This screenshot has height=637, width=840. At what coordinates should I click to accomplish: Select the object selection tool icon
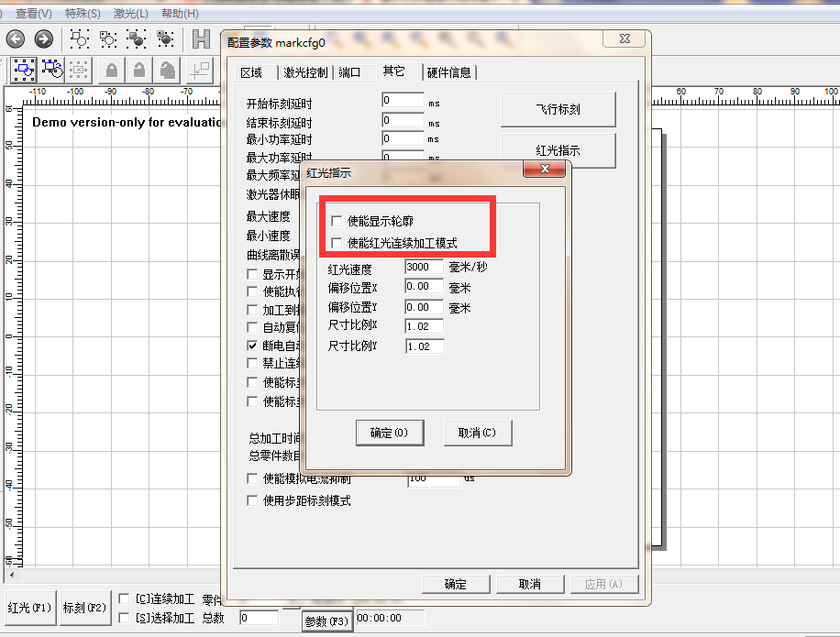click(x=23, y=71)
